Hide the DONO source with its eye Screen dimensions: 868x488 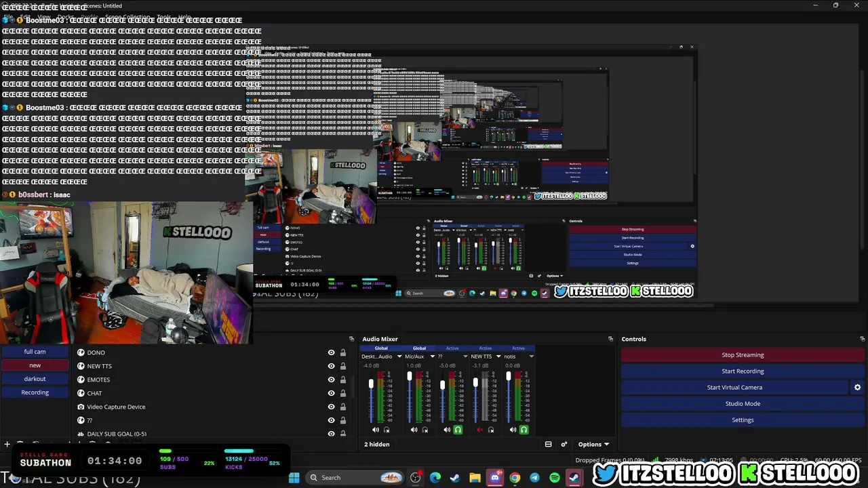tap(332, 352)
